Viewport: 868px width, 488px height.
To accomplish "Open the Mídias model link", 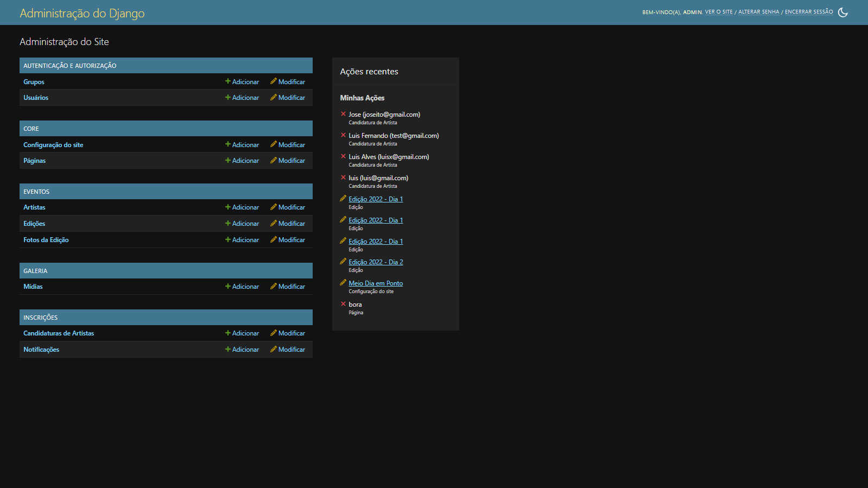I will coord(33,287).
